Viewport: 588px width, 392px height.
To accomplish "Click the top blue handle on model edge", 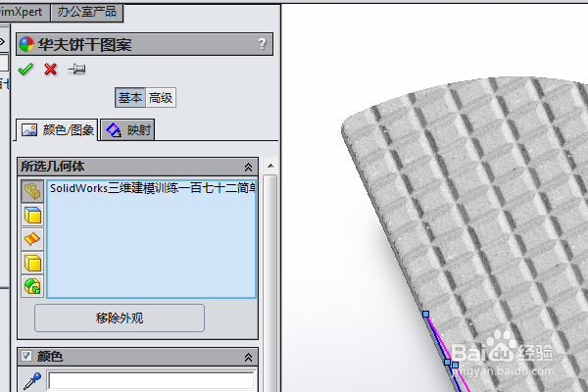I will [425, 314].
